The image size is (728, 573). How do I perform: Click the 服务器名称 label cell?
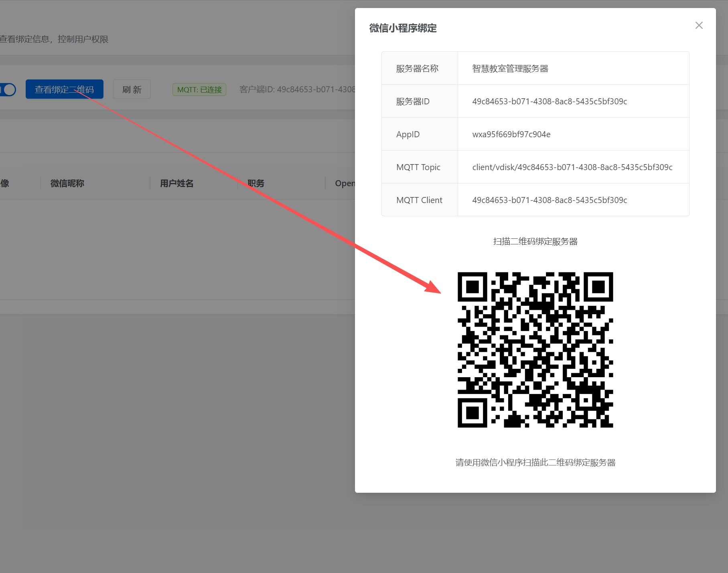(x=417, y=69)
